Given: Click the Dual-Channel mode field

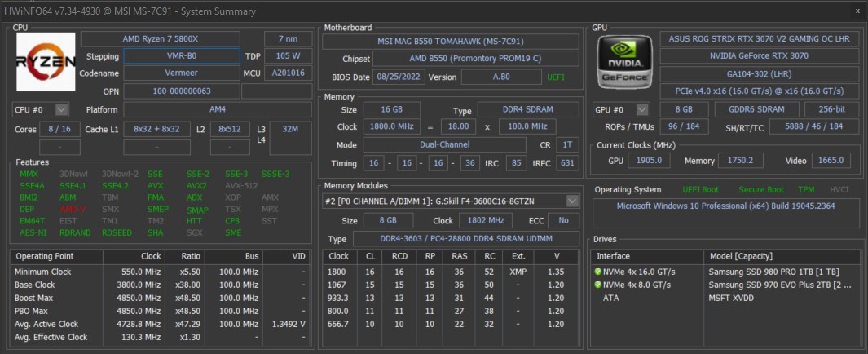Looking at the screenshot, I should pos(444,144).
